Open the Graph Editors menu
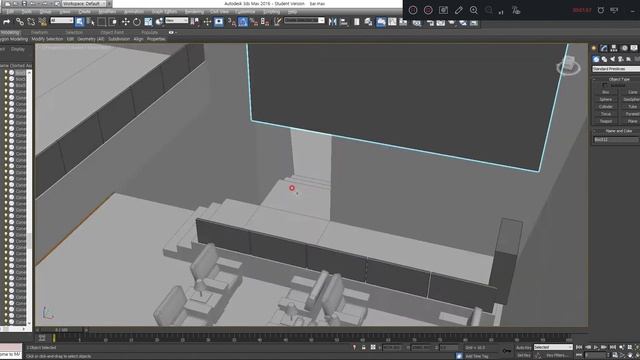The height and width of the screenshot is (360, 640). coord(164,12)
